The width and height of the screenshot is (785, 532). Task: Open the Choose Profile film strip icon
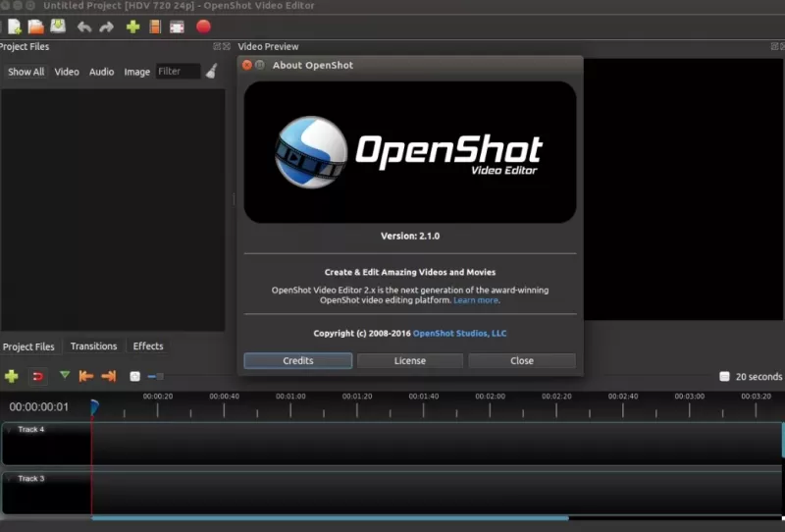pyautogui.click(x=155, y=27)
